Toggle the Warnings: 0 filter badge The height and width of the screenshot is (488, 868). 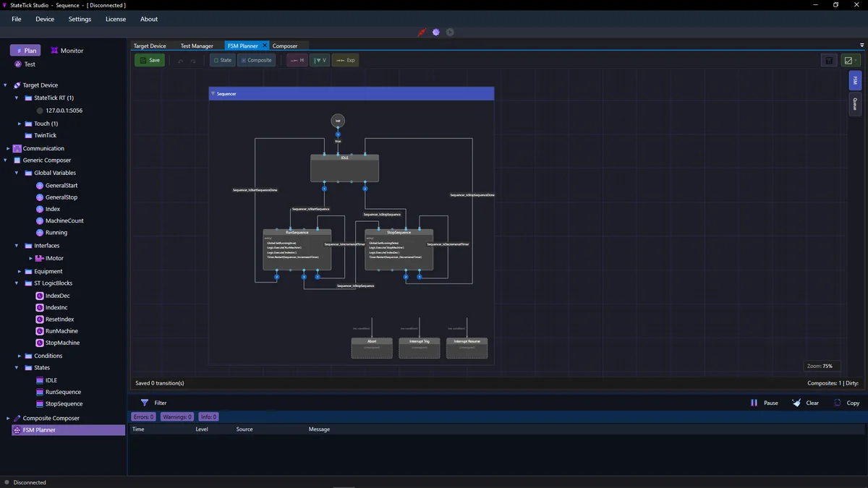(x=176, y=417)
